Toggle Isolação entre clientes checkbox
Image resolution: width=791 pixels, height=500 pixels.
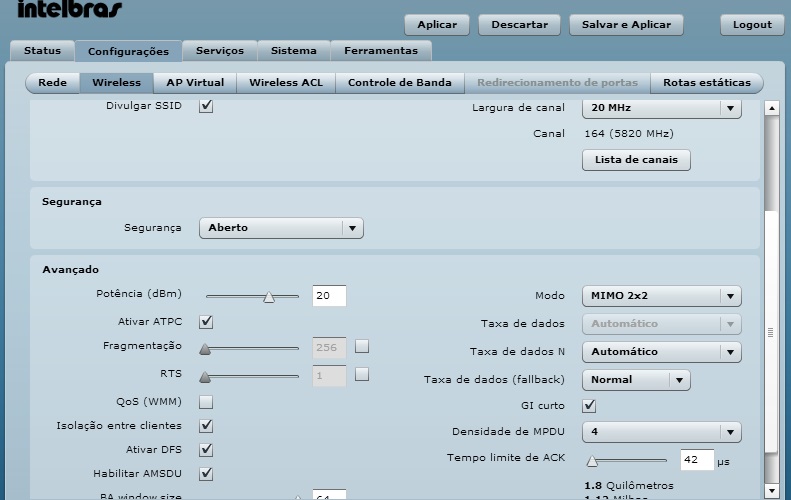206,426
